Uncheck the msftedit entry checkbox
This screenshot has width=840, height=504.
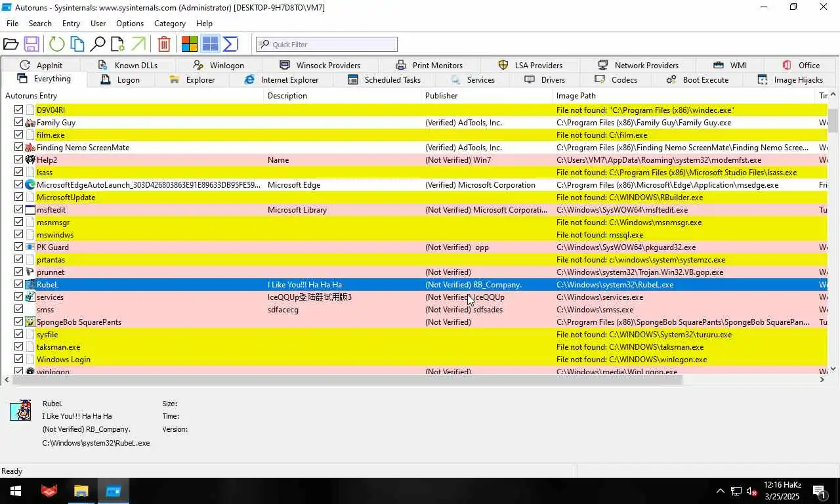19,210
